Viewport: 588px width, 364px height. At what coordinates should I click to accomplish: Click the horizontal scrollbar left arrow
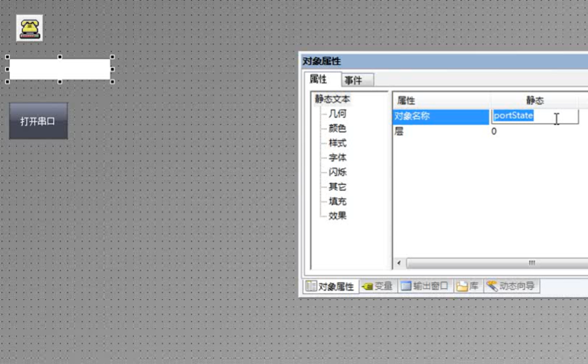(x=399, y=263)
